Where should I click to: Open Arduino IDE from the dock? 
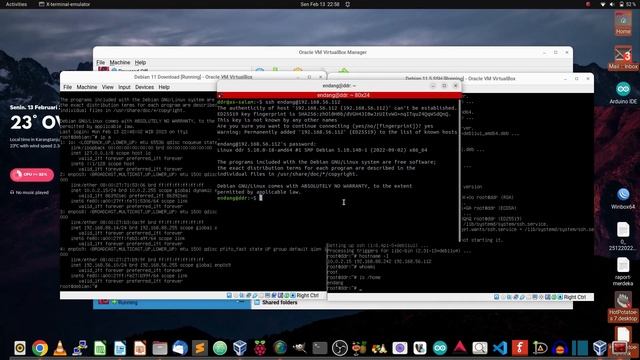pyautogui.click(x=440, y=348)
